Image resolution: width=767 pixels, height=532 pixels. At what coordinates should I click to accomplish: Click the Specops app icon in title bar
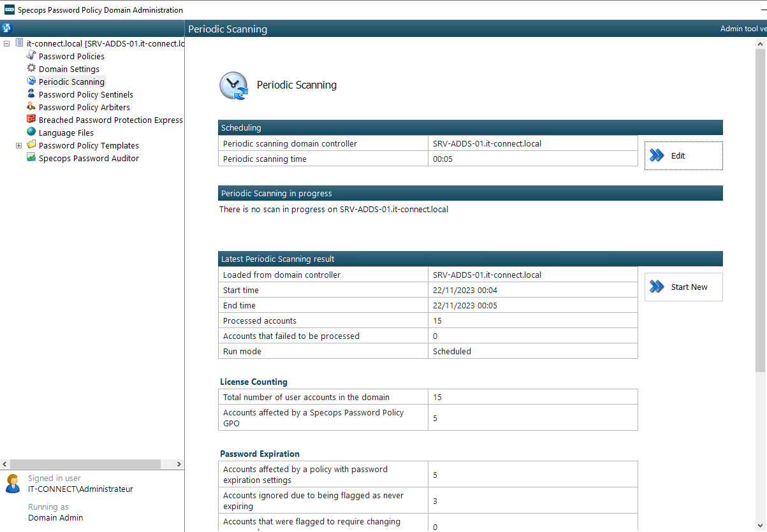(9, 10)
